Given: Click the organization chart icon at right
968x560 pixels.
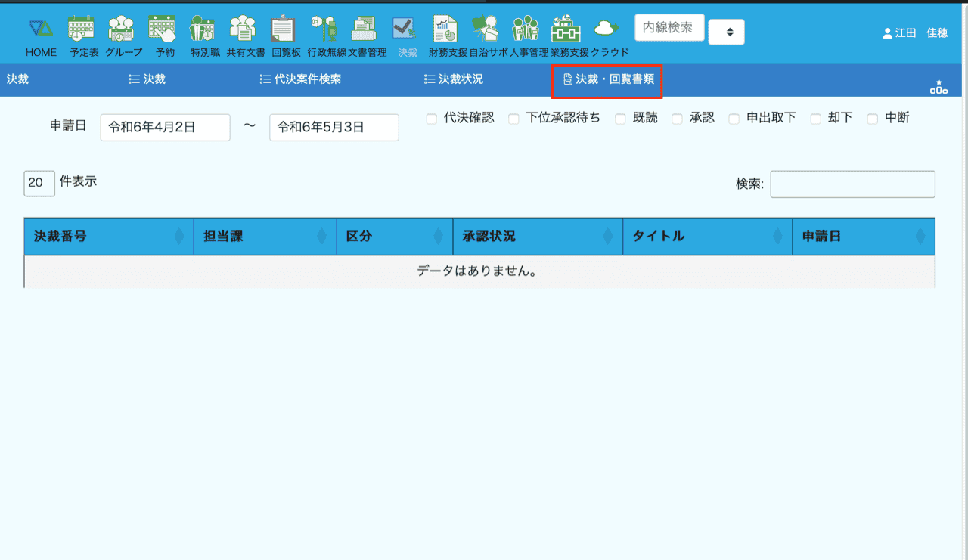Looking at the screenshot, I should (939, 87).
